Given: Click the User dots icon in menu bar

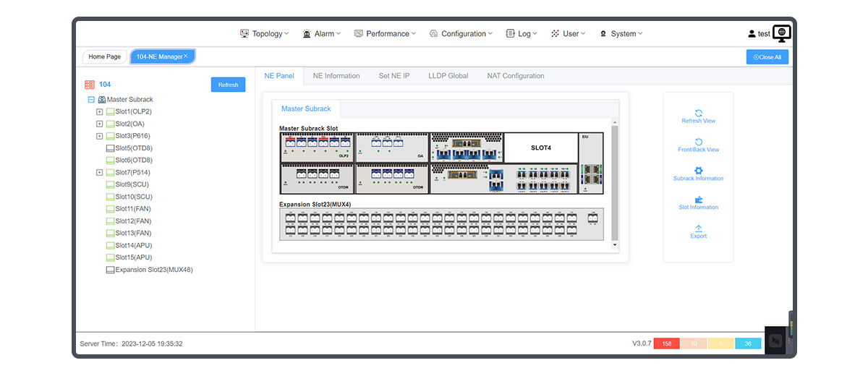Looking at the screenshot, I should click(x=555, y=33).
